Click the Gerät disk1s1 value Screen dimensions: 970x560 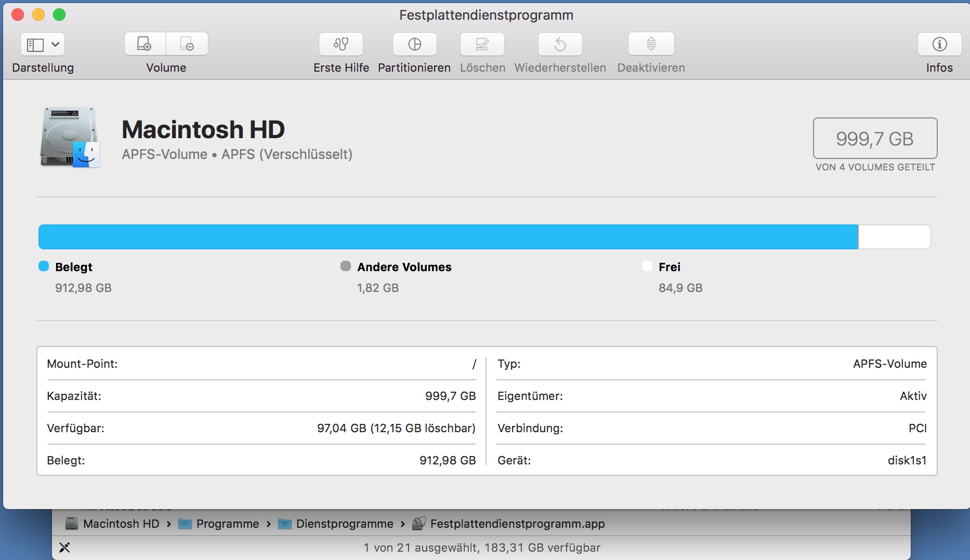pos(907,460)
